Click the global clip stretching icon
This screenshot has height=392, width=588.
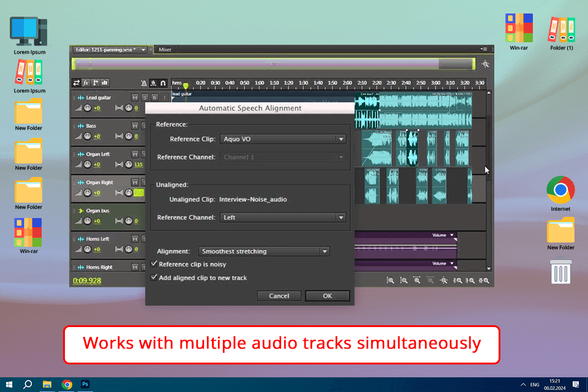pos(153,83)
